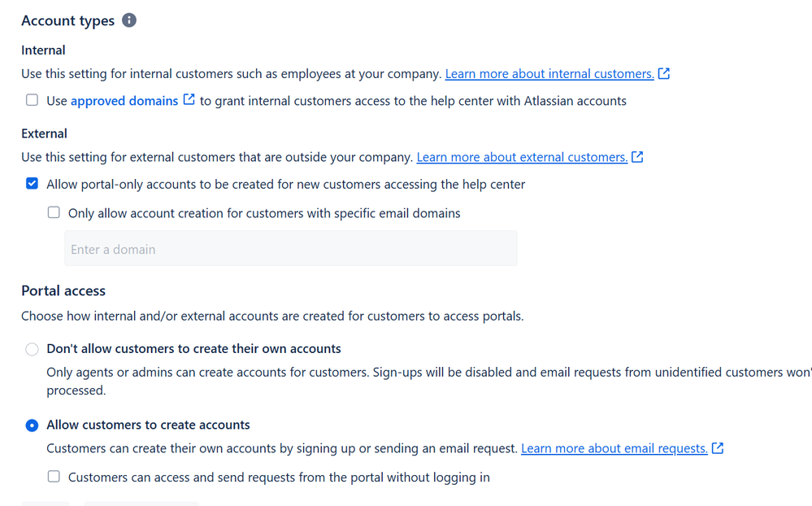Click the 'Allow customers to create accounts' label text
The height and width of the screenshot is (506, 812).
[x=149, y=425]
